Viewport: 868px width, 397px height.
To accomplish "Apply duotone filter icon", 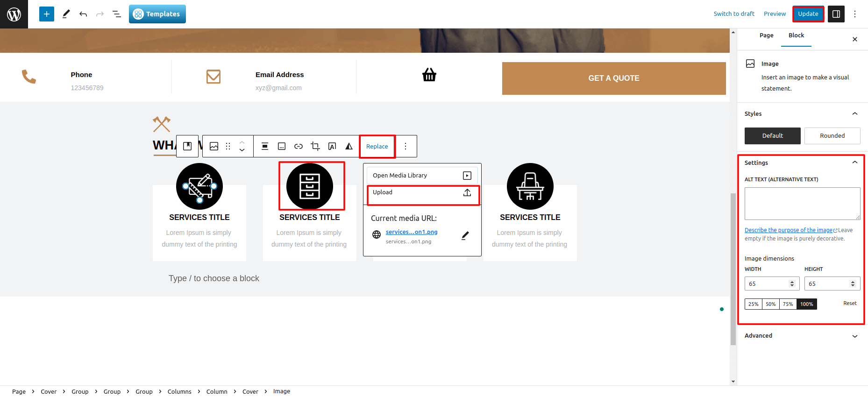I will pyautogui.click(x=349, y=146).
